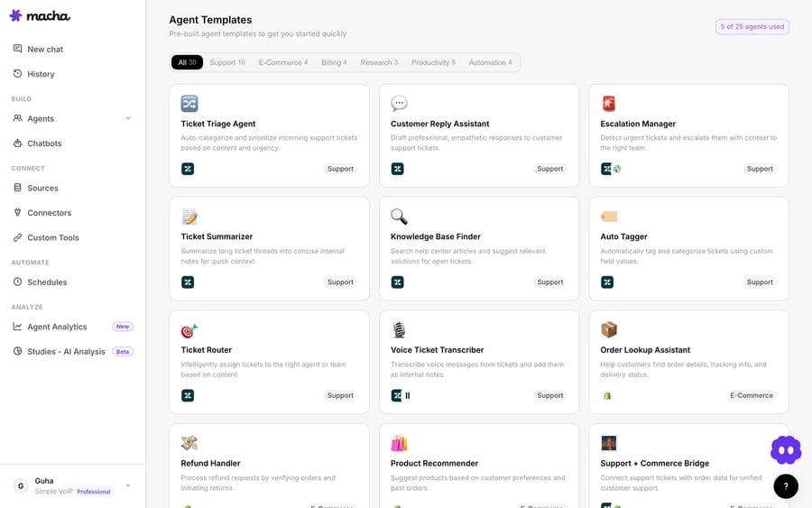The width and height of the screenshot is (812, 508).
Task: Click Slack icon on Escalation Manager card
Action: (617, 169)
